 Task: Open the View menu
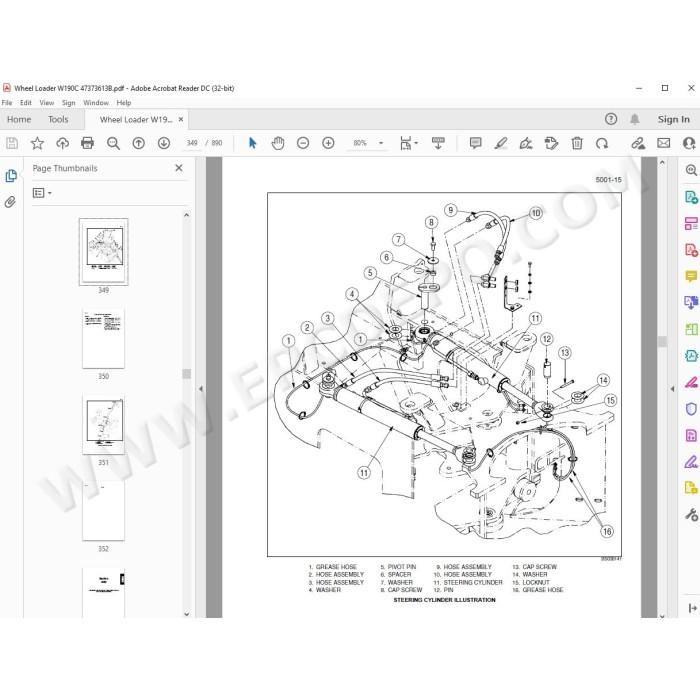pyautogui.click(x=46, y=103)
